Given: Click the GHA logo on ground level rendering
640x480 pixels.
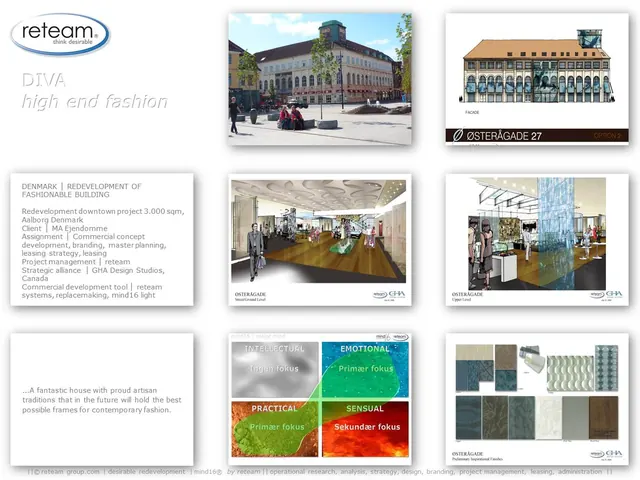Looking at the screenshot, I should (x=397, y=294).
